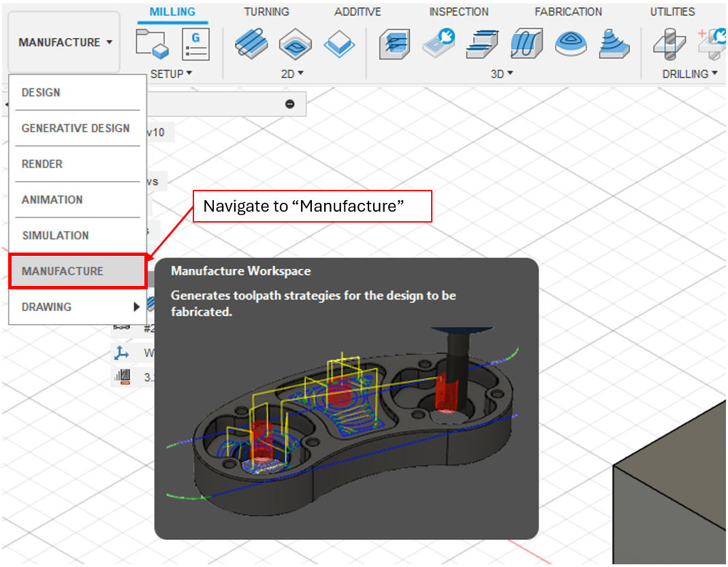728x567 pixels.
Task: Click the Drill tool icon
Action: [x=669, y=44]
